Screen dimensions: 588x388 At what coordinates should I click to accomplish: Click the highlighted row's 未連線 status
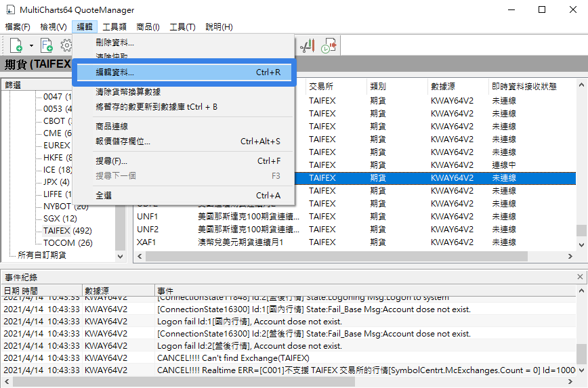504,177
